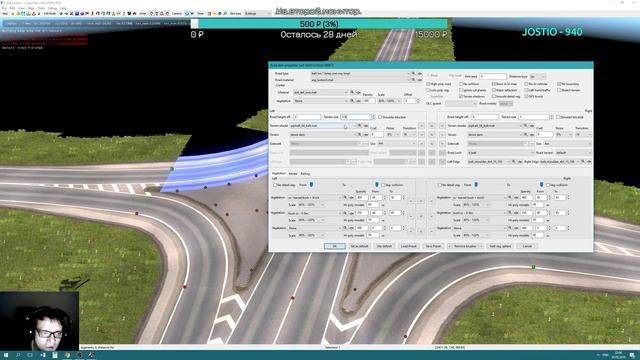640x360 pixels.
Task: Click the magnifier on second right vegetation row
Action: point(510,212)
